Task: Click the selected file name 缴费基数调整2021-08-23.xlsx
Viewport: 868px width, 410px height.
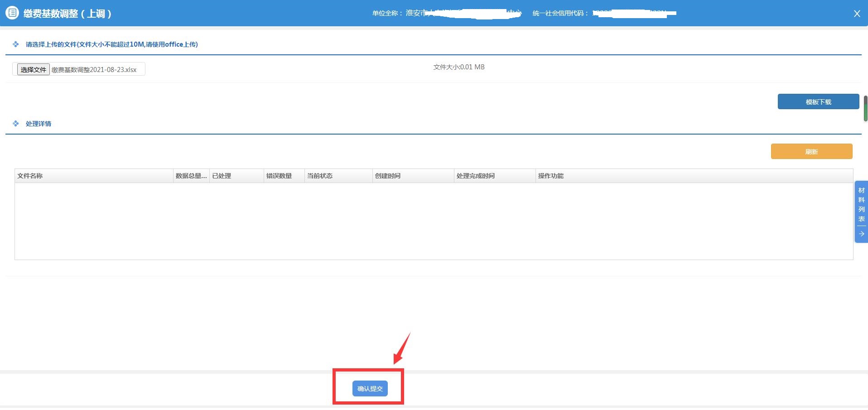Action: (94, 70)
